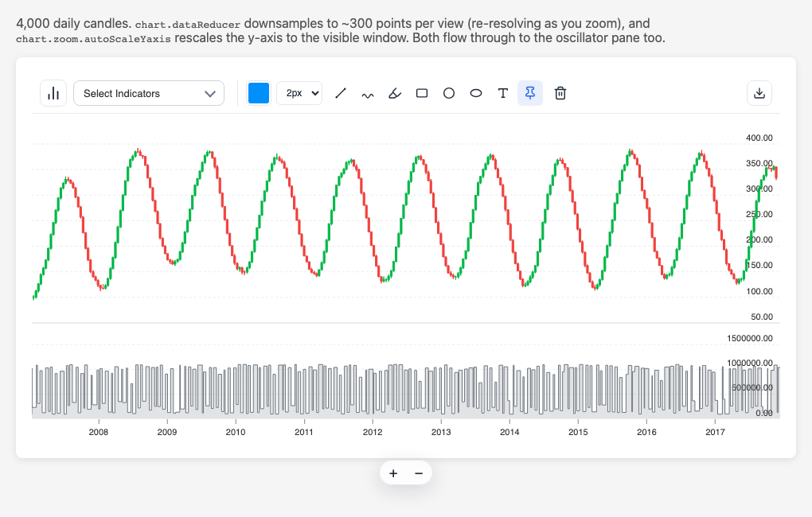The width and height of the screenshot is (812, 517).
Task: Click the chart.zoom.autoScaleYaxis code text
Action: (x=93, y=39)
